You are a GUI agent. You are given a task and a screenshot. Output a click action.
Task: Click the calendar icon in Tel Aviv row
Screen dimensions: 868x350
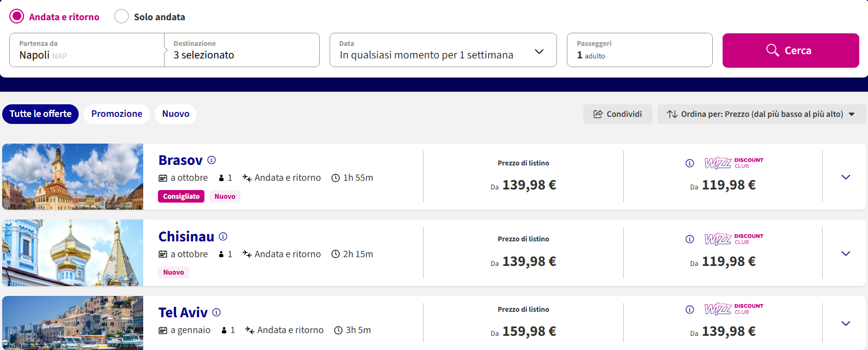(163, 330)
